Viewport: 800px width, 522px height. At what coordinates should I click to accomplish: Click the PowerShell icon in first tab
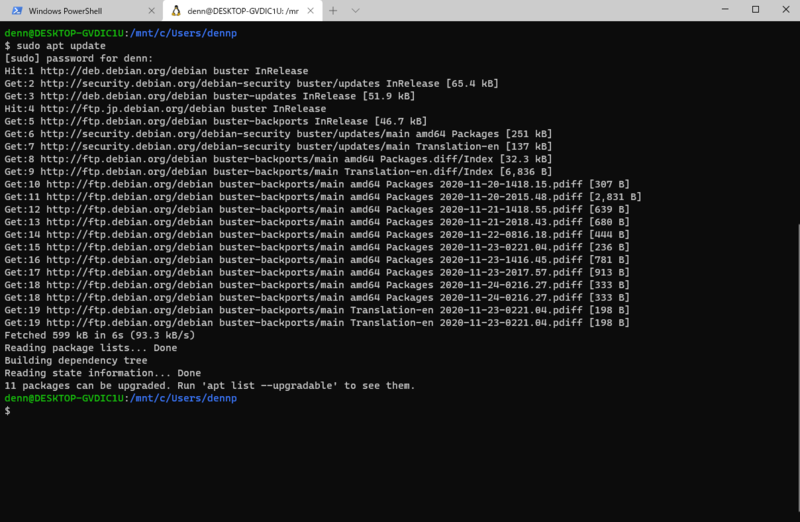(x=17, y=11)
